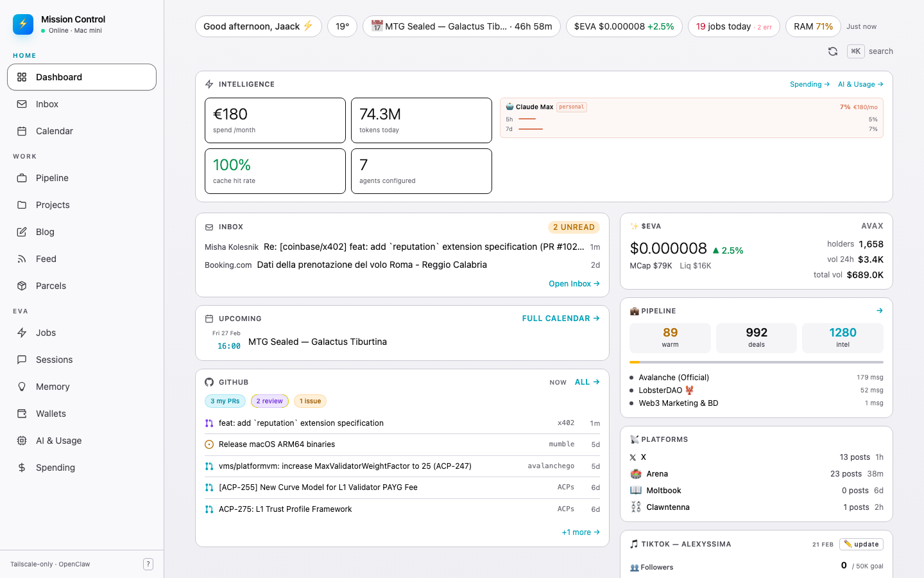Click the PR icon beside ACP-275 Trust Profile
Viewport: 924px width, 578px height.
pyautogui.click(x=209, y=509)
